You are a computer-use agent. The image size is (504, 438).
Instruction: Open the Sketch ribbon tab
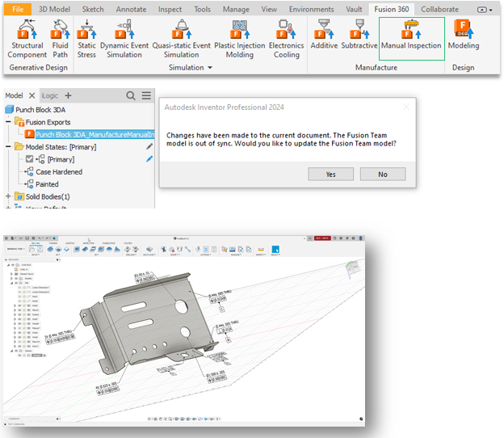pos(93,10)
